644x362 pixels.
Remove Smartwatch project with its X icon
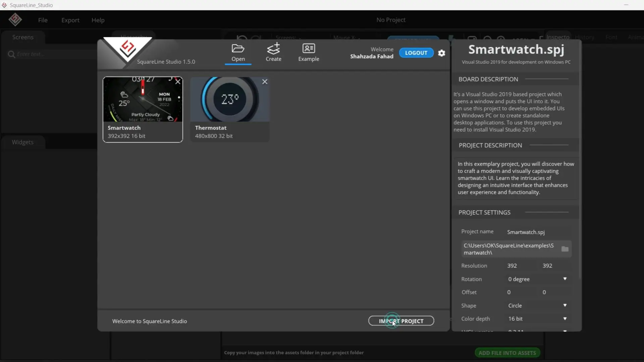pyautogui.click(x=178, y=81)
